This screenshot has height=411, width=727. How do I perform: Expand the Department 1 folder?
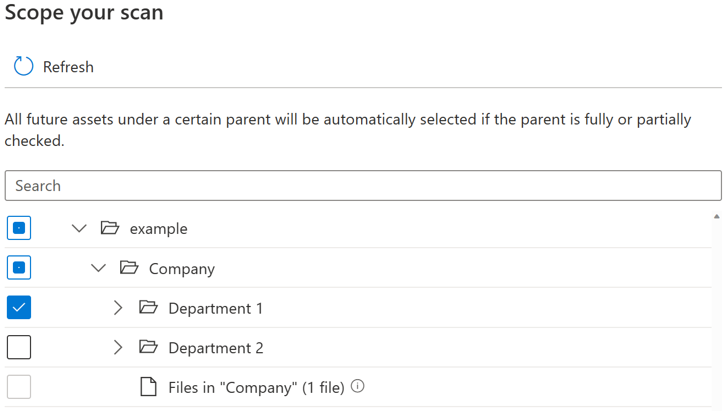[118, 308]
